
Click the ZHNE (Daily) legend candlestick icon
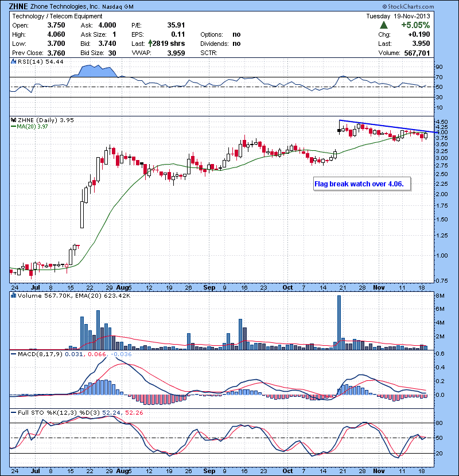pos(13,120)
